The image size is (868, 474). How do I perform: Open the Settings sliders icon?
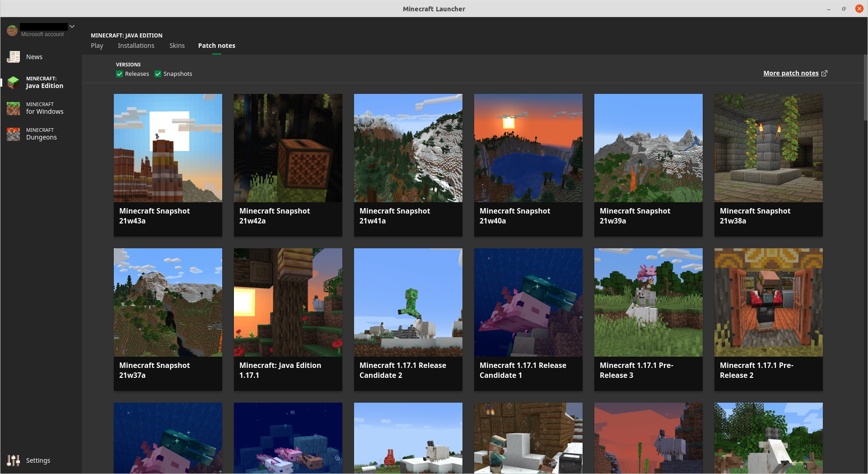14,460
